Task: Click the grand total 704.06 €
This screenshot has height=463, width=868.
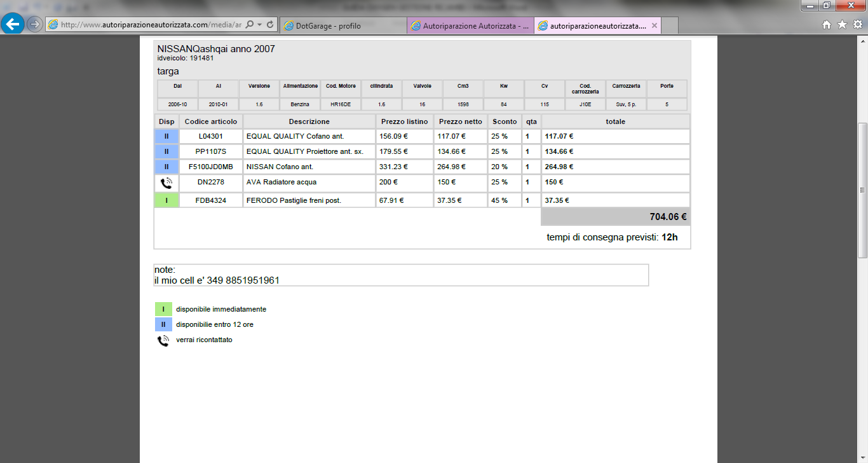Action: point(668,217)
